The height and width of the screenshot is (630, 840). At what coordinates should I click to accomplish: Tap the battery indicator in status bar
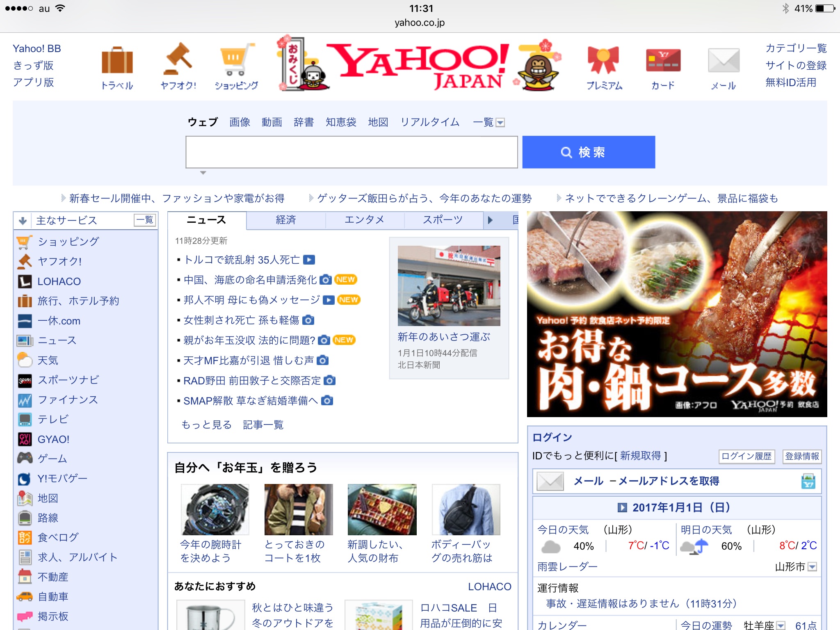pyautogui.click(x=825, y=8)
